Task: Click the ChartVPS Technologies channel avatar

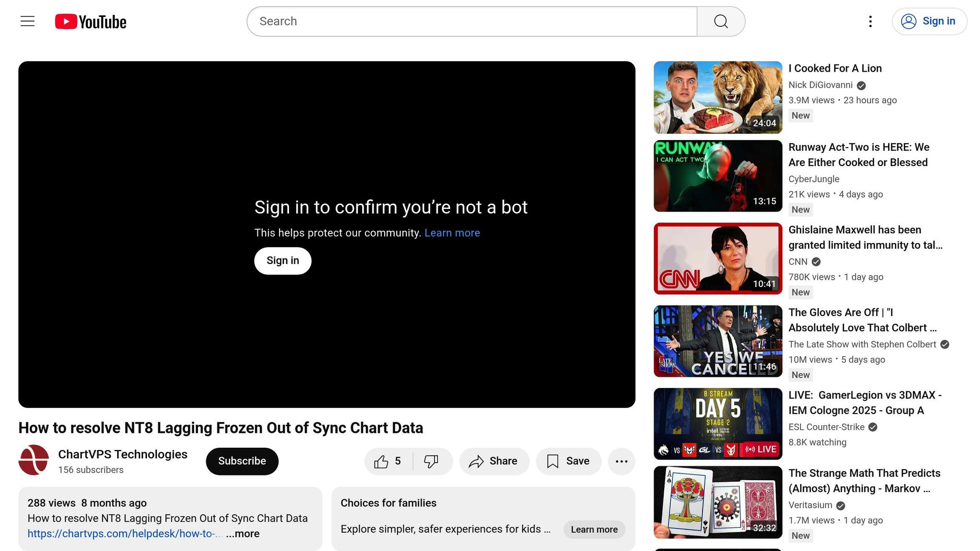Action: pos(33,460)
